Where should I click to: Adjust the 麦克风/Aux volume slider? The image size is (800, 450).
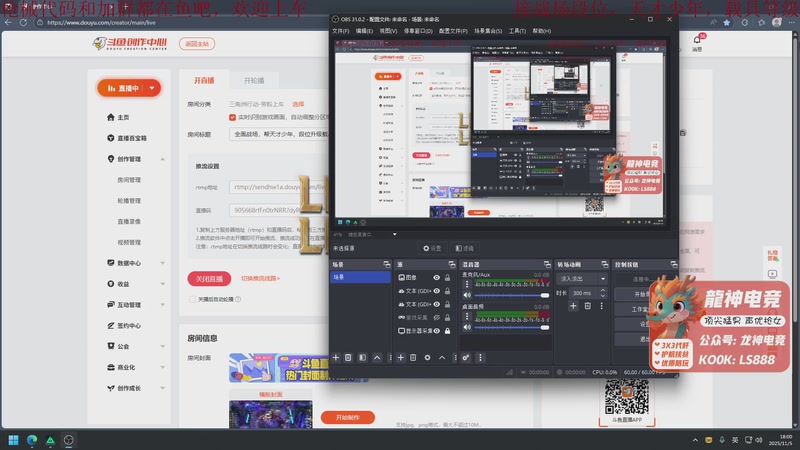(x=510, y=295)
